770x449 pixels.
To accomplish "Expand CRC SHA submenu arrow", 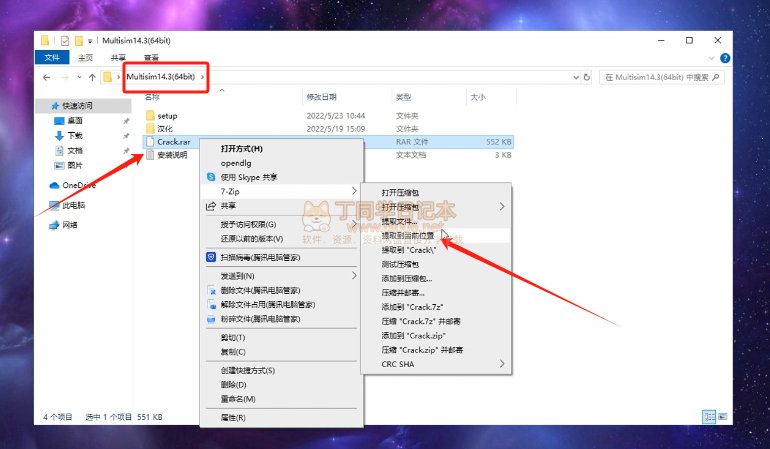I will (x=502, y=364).
